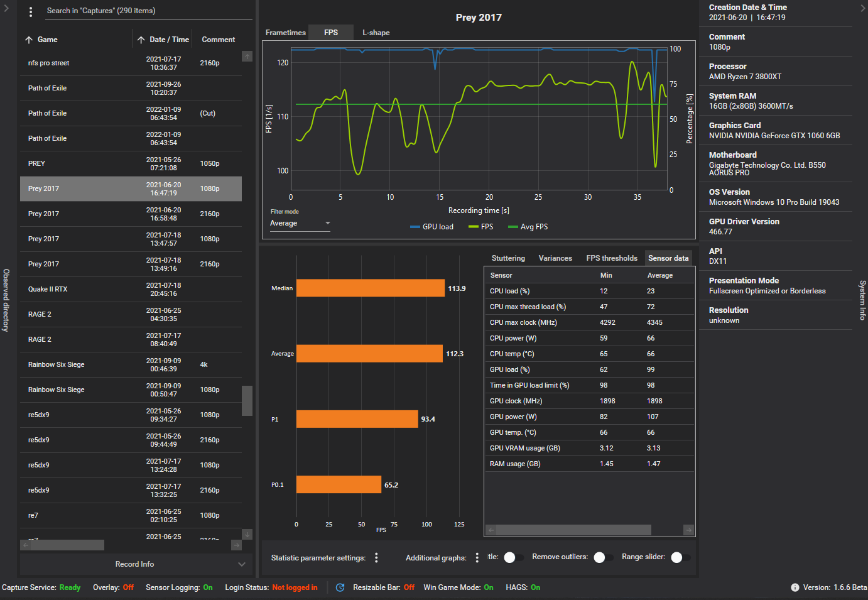Viewport: 868px width, 600px height.
Task: Toggle the Remove outliers switch
Action: pos(603,557)
